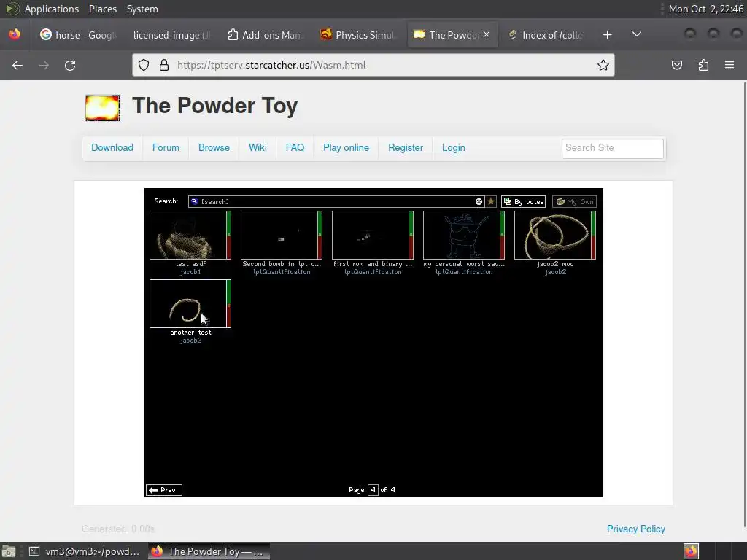Open the Play online nav link
Viewport: 747px width, 560px height.
(347, 147)
